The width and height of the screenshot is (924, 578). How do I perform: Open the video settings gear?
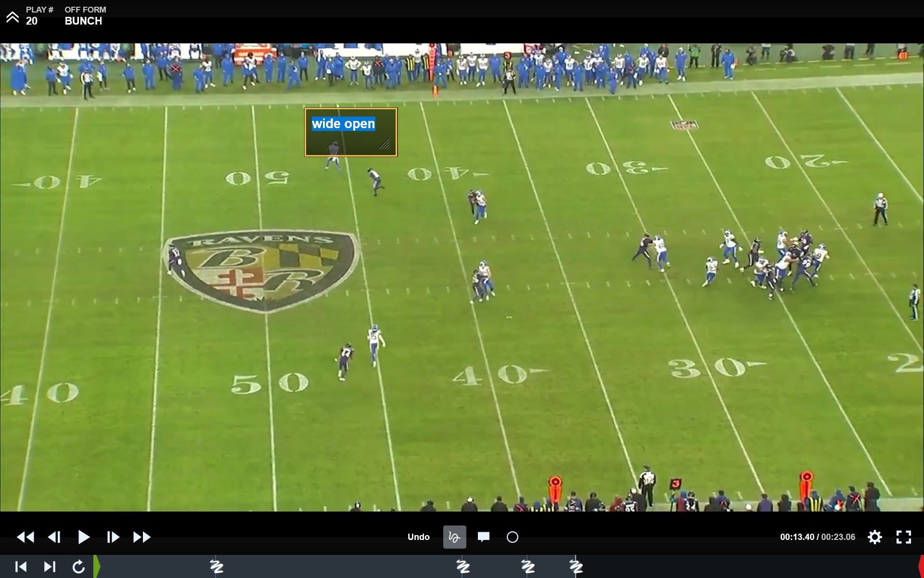tap(875, 537)
